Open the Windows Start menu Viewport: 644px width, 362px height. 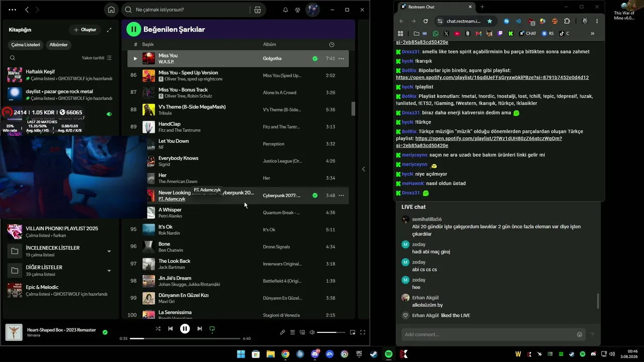[241, 354]
